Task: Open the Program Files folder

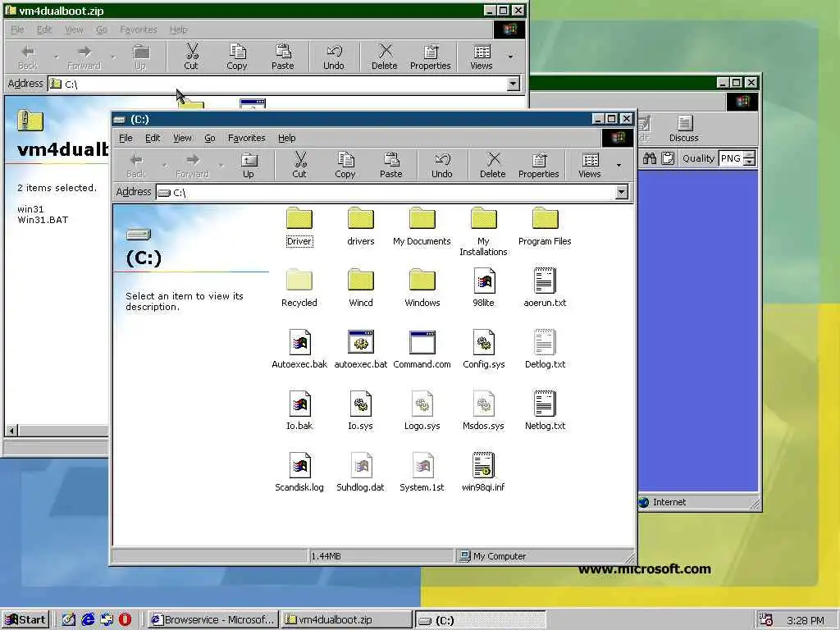Action: [x=545, y=226]
